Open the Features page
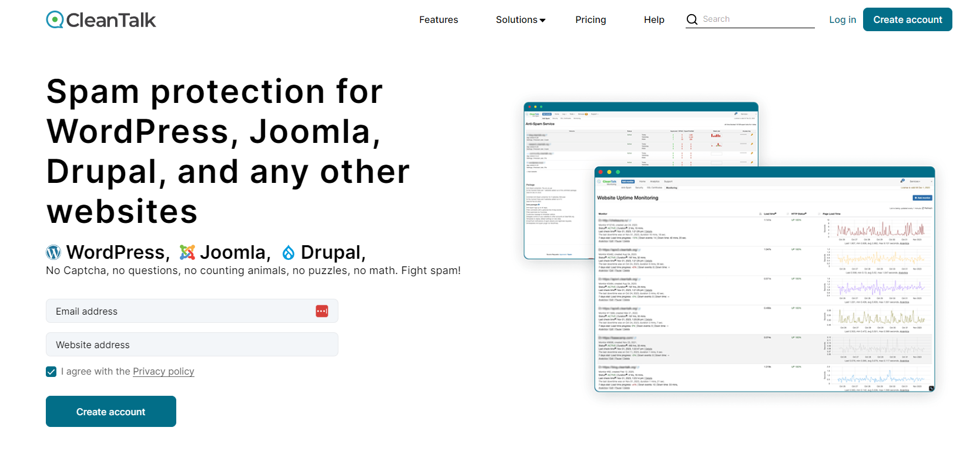980x464 pixels. 438,19
